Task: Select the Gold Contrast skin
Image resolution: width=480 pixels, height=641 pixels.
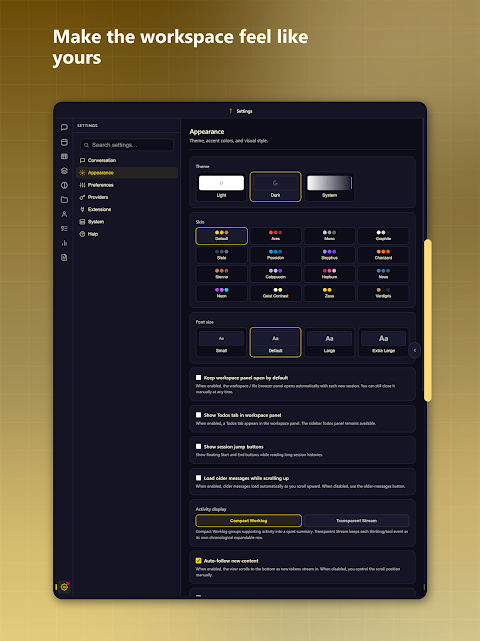Action: [x=275, y=293]
